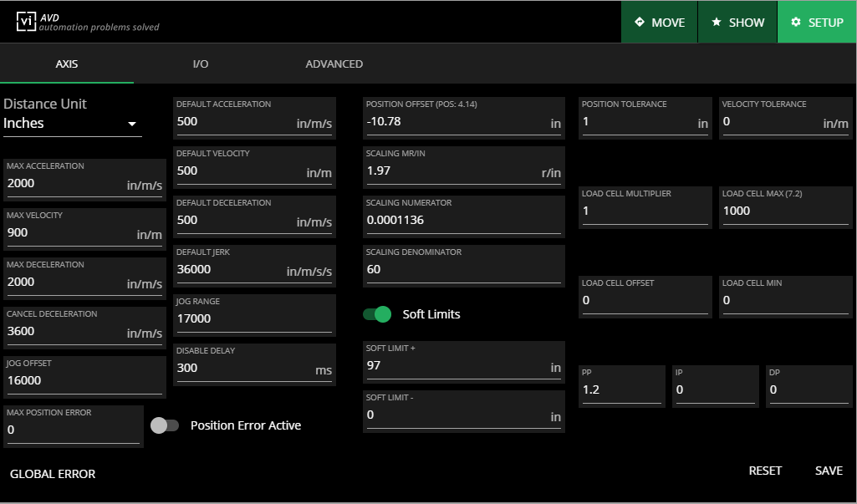The width and height of the screenshot is (857, 504).
Task: Click the Soft Limit + field
Action: click(464, 363)
